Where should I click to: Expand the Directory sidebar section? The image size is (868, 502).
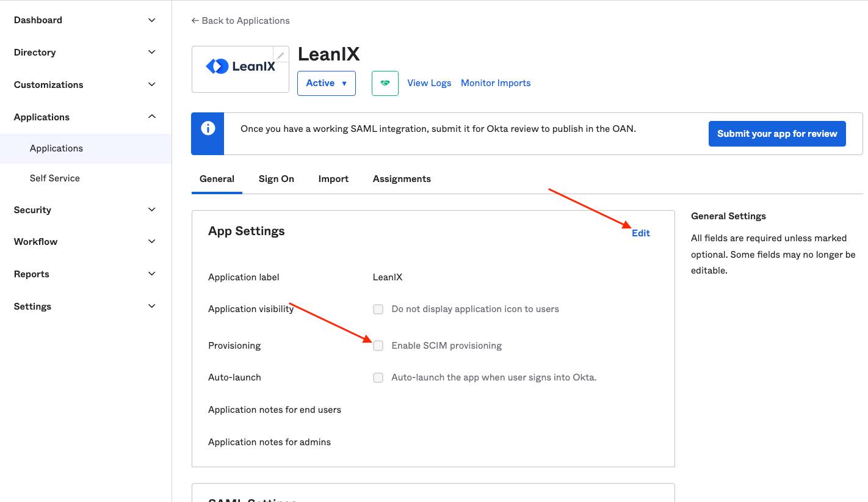pos(85,53)
